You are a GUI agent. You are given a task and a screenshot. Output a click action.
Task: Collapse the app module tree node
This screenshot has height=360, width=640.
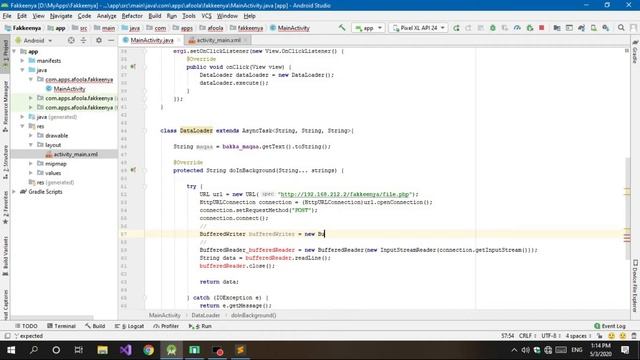[x=15, y=51]
